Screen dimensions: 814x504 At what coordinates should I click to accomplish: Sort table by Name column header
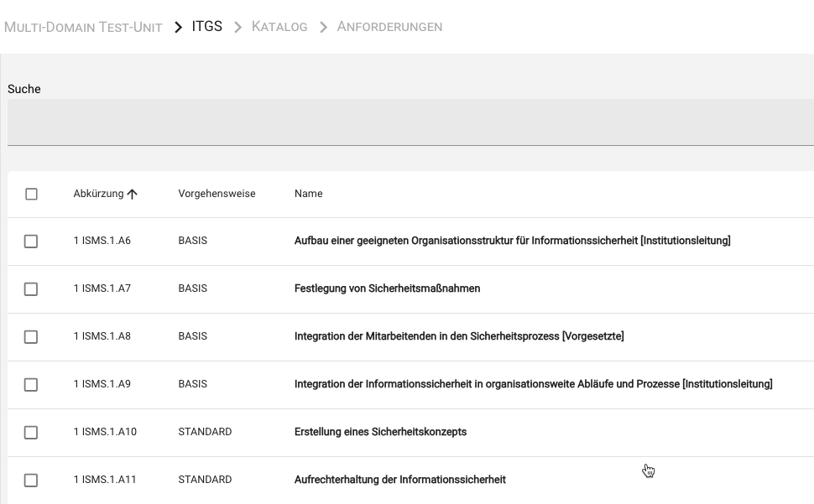point(308,194)
